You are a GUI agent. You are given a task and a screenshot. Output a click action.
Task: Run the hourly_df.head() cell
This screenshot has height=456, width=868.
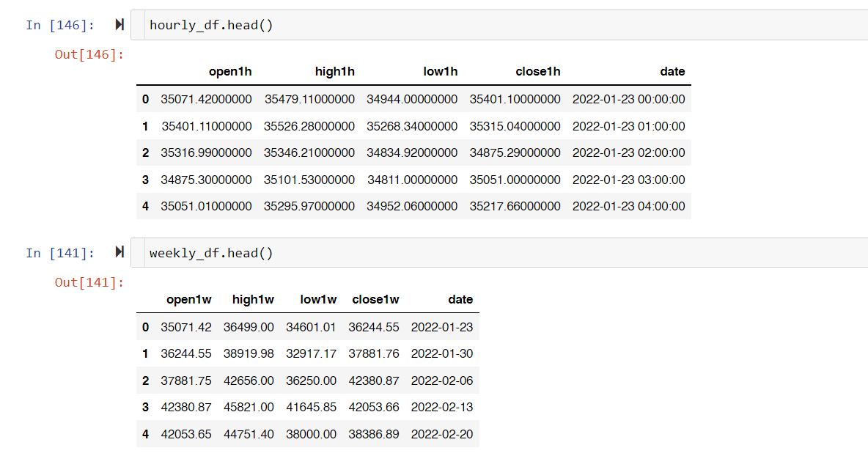(x=119, y=24)
